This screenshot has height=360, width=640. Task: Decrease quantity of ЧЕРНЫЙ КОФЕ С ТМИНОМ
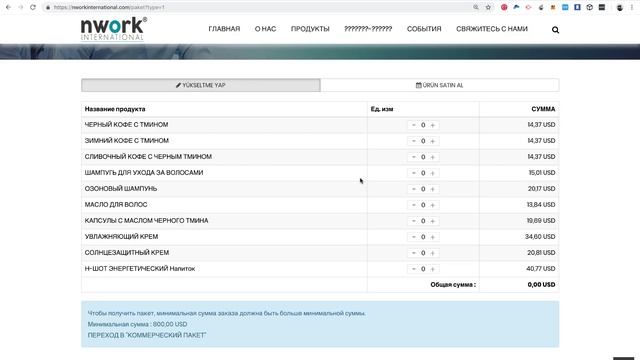[413, 125]
